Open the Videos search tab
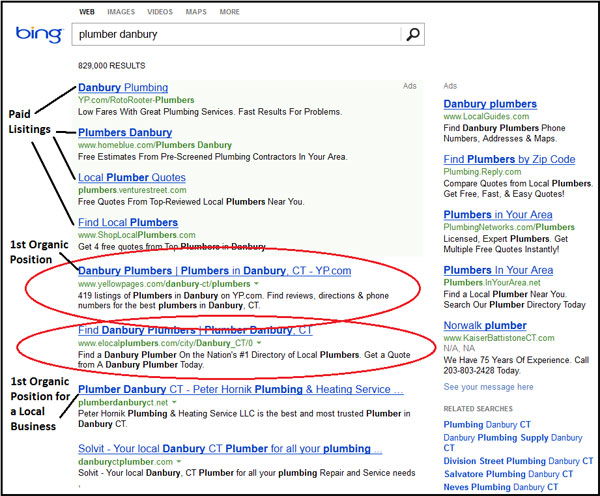The height and width of the screenshot is (496, 600). click(161, 12)
